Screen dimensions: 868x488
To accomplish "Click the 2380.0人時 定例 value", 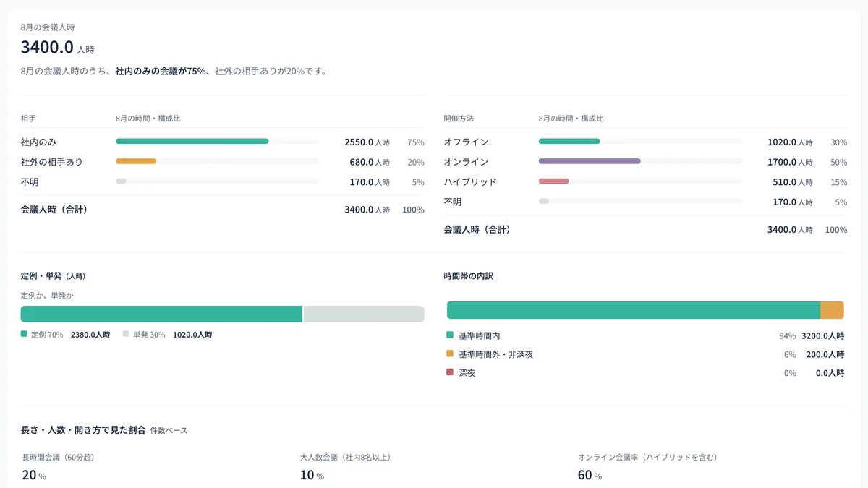I will point(90,335).
